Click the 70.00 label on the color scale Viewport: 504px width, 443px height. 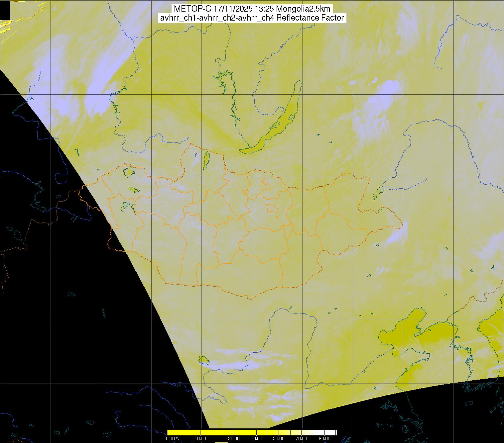[302, 439]
